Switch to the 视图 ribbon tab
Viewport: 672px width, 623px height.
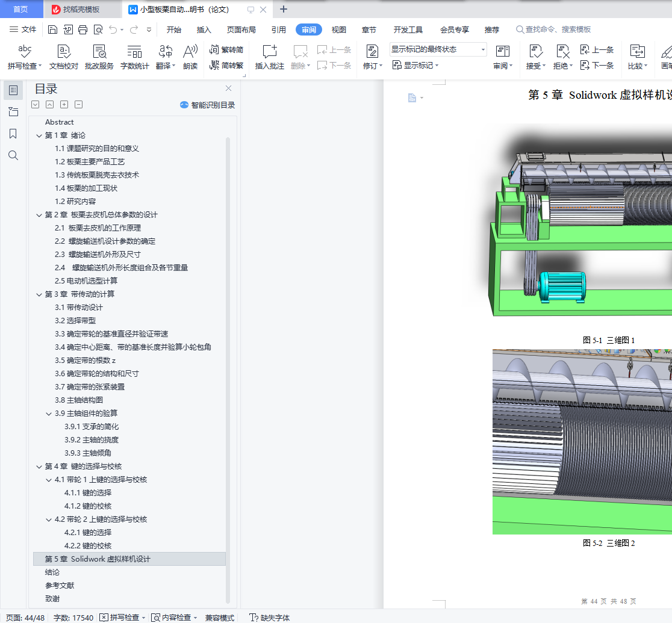[339, 29]
